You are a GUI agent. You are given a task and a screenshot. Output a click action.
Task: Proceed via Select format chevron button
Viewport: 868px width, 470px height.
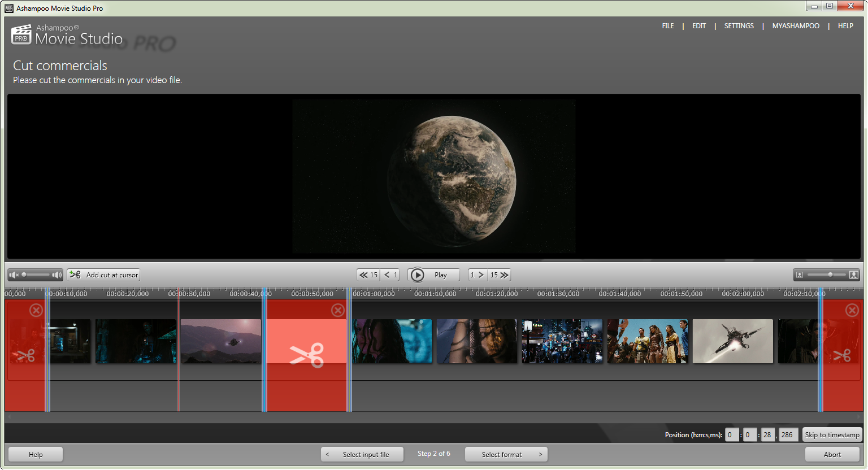click(506, 454)
